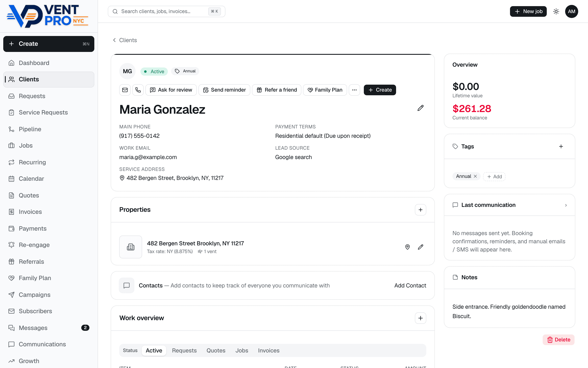Click the MG client avatar

(x=127, y=71)
